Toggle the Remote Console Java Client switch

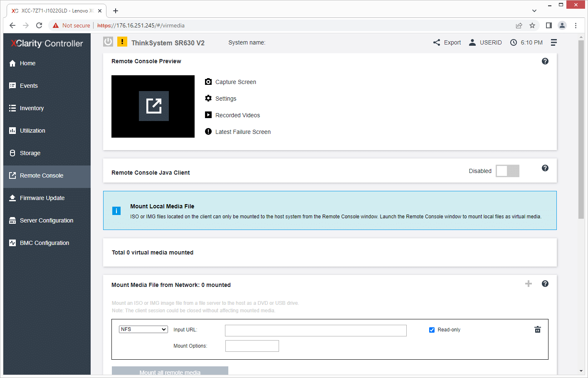(x=507, y=171)
